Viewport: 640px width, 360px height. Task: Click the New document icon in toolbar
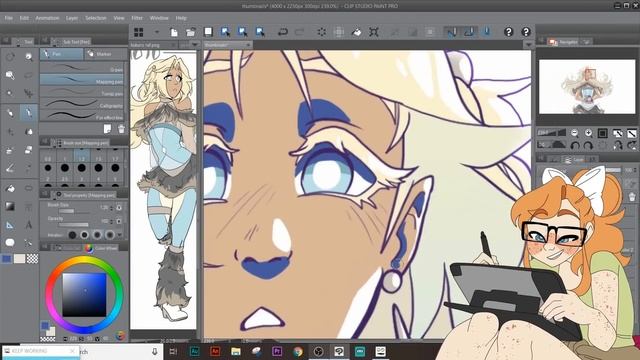[174, 32]
